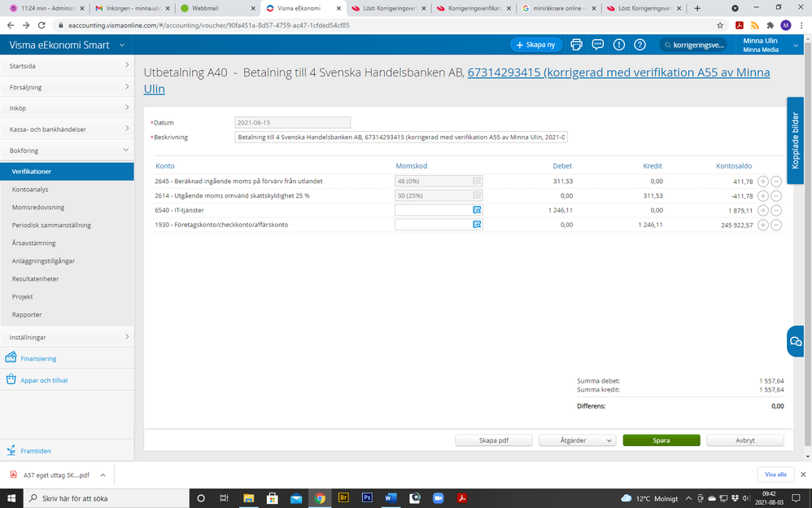Image resolution: width=812 pixels, height=508 pixels.
Task: Remove the 2645 account row
Action: pos(775,182)
